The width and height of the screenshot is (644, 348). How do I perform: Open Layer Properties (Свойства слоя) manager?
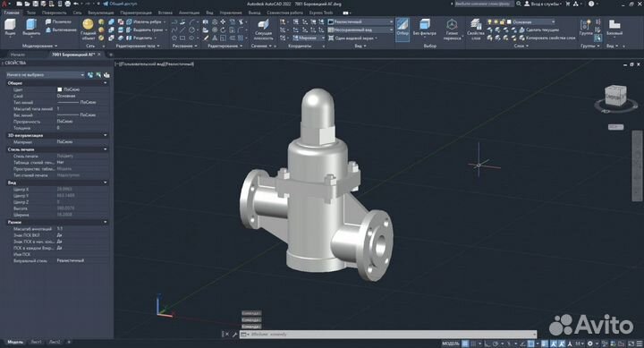tap(476, 30)
